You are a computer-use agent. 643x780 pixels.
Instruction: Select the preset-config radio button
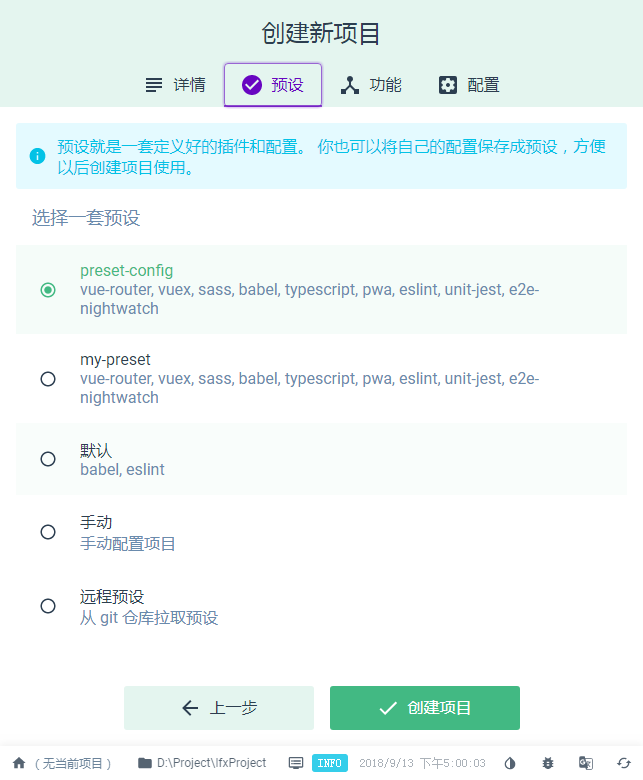(48, 290)
